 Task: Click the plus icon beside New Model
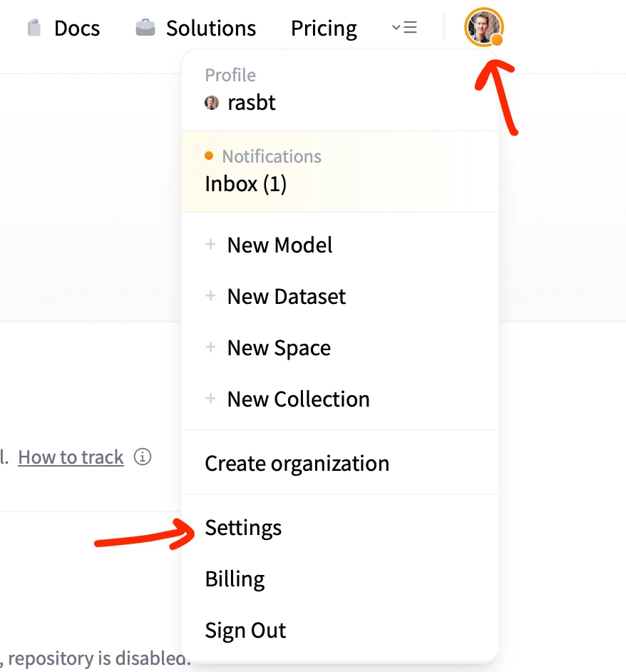[210, 244]
